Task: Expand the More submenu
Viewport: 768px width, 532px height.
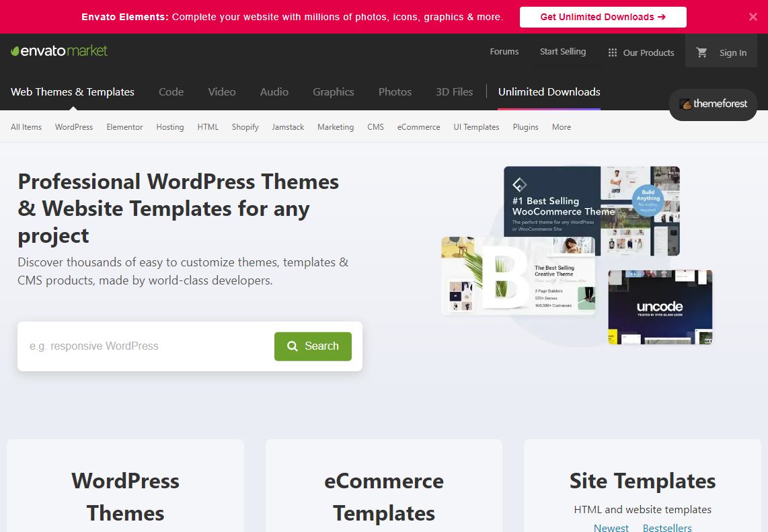Action: [562, 127]
